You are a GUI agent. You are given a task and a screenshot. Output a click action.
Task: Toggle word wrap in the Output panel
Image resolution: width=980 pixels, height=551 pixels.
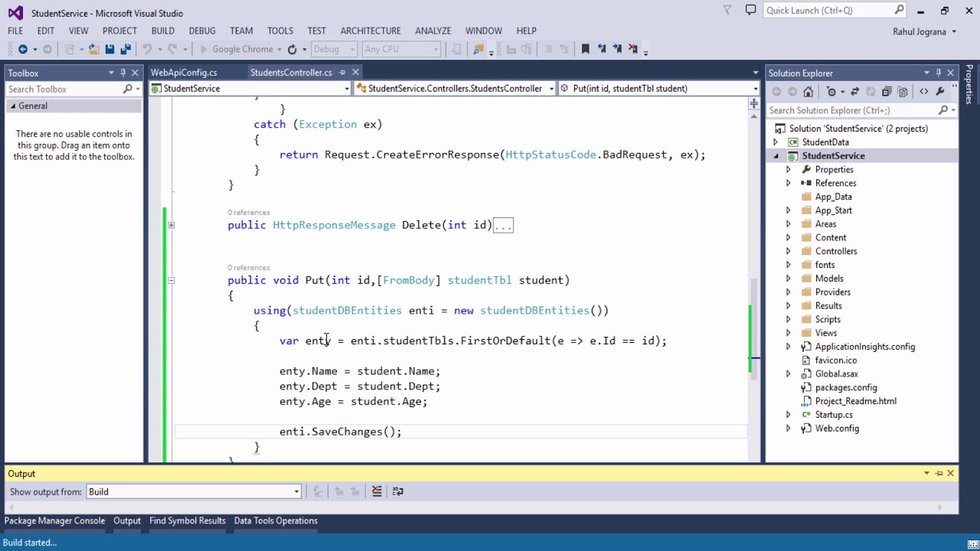pyautogui.click(x=398, y=491)
